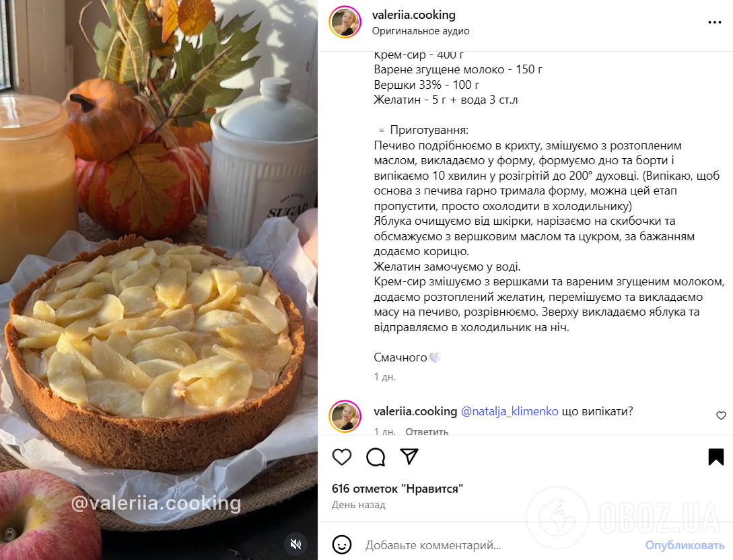Share post with paper plane icon

point(409,457)
